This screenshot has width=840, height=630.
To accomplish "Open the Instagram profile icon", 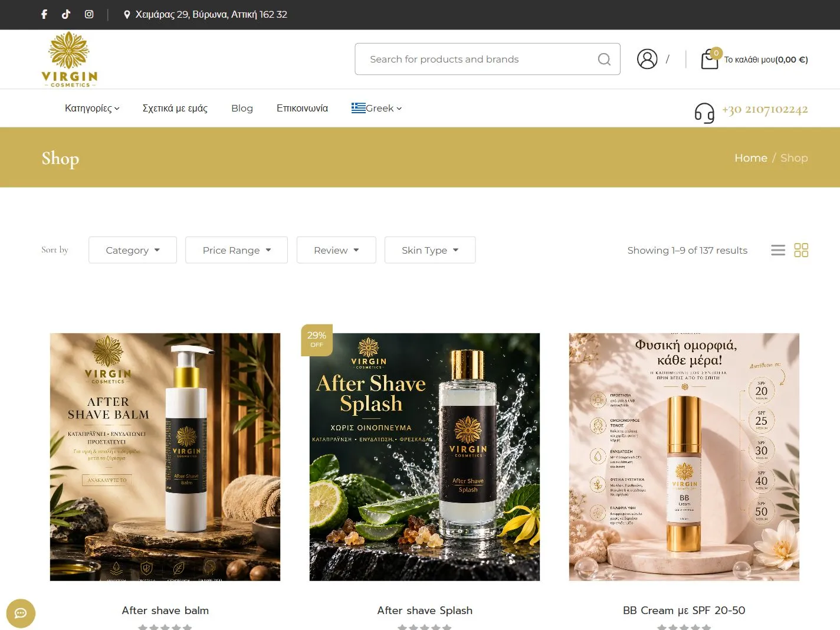I will (89, 14).
